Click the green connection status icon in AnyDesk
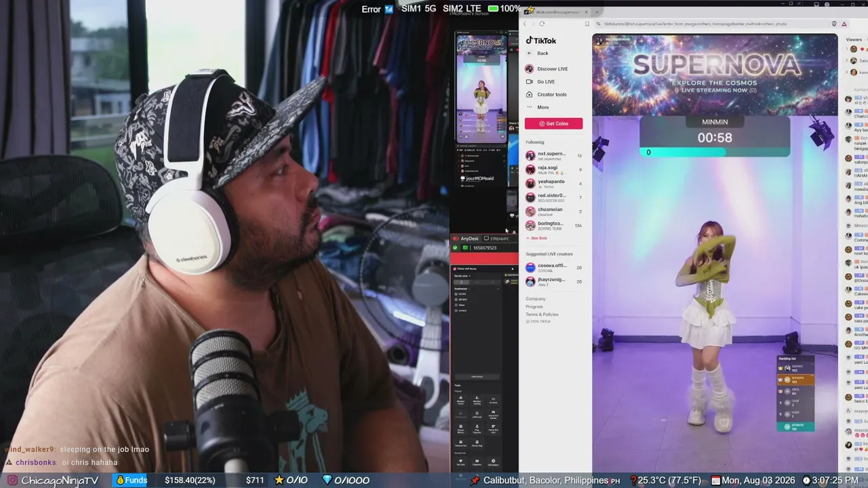 coord(456,248)
